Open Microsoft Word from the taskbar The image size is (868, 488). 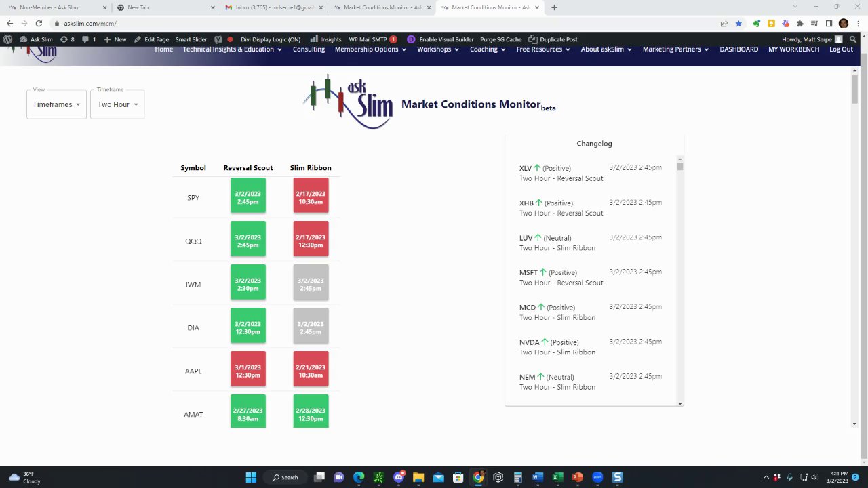(x=538, y=477)
